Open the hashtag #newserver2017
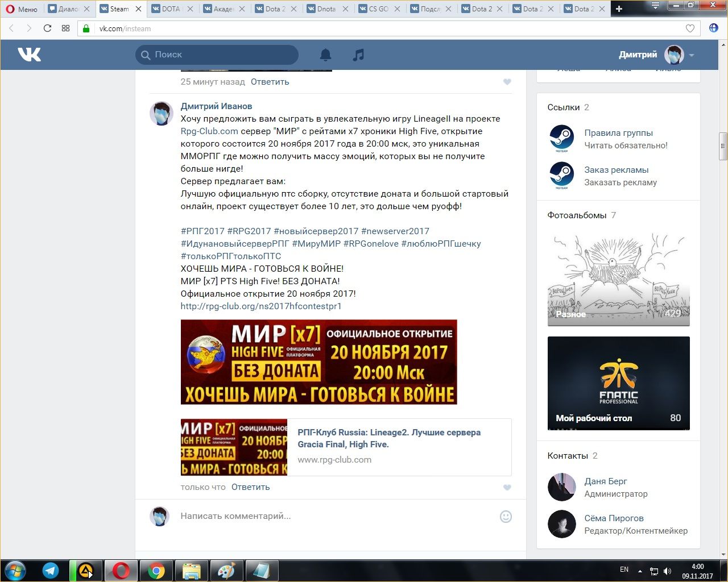Viewport: 728px width, 582px height. coord(395,231)
